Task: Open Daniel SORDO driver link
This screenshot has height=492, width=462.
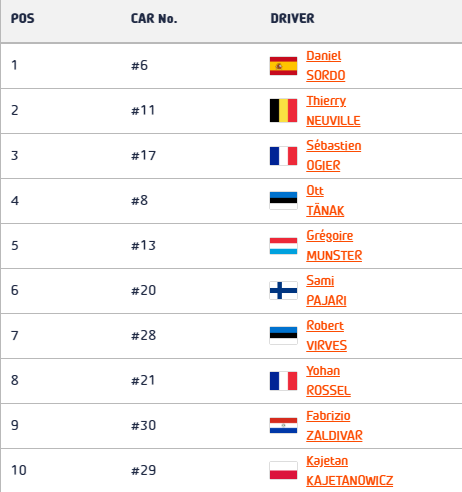Action: pos(326,66)
